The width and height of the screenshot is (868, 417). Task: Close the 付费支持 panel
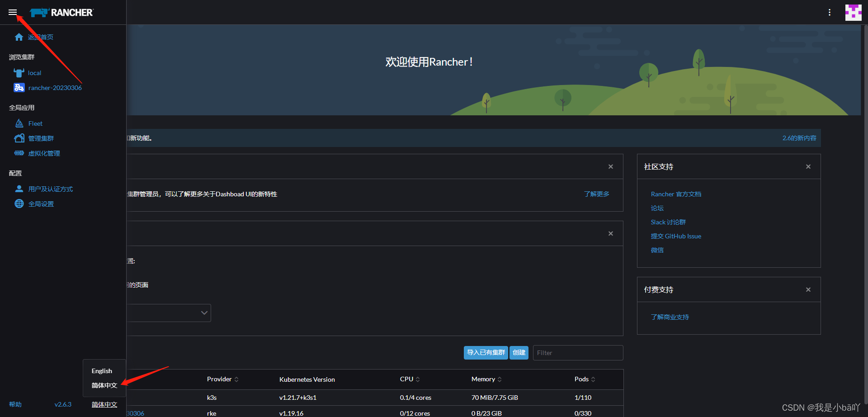point(808,289)
